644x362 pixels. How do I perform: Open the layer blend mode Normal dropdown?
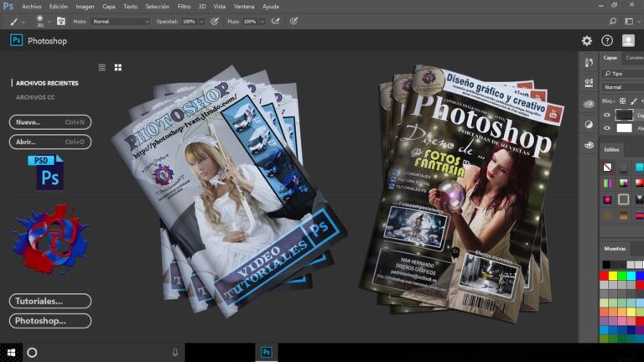(624, 87)
